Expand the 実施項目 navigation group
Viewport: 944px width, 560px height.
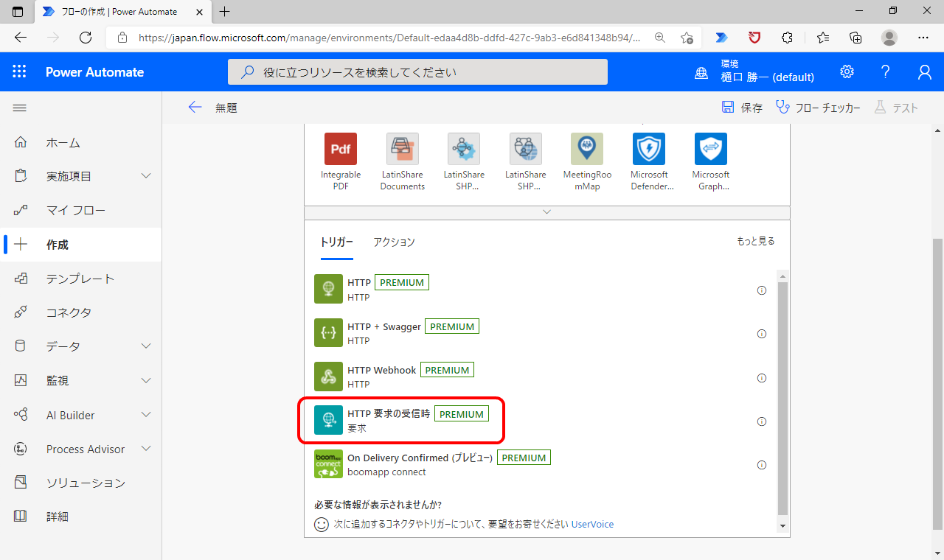146,176
